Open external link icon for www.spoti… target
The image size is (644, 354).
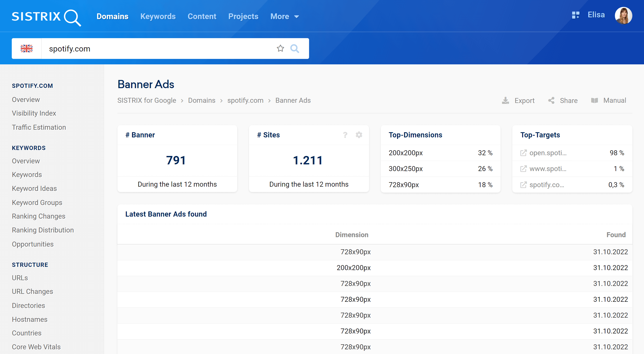523,169
